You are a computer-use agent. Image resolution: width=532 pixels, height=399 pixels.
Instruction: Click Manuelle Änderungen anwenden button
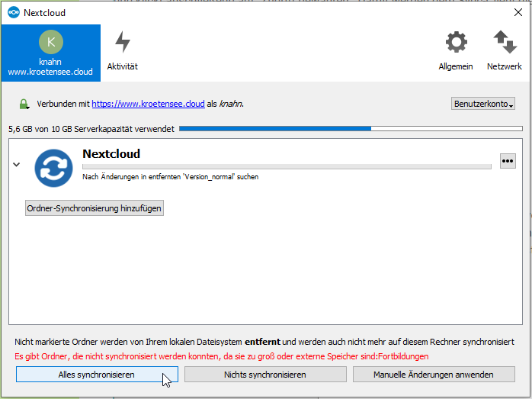(x=434, y=375)
